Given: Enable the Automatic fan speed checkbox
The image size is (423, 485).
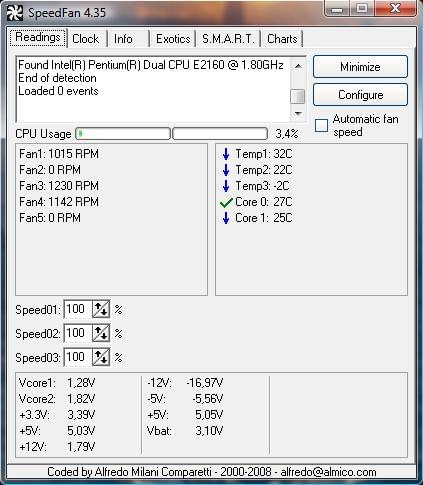Looking at the screenshot, I should [x=322, y=126].
